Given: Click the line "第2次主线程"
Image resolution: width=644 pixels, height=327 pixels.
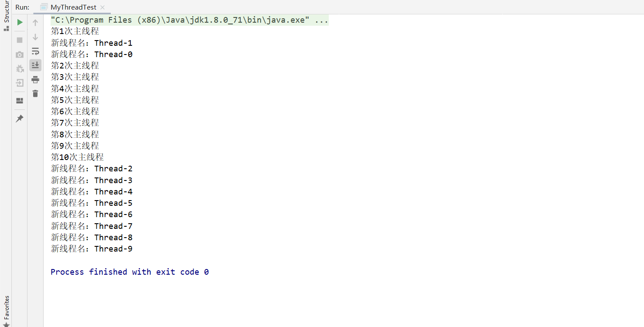Looking at the screenshot, I should pyautogui.click(x=75, y=65).
